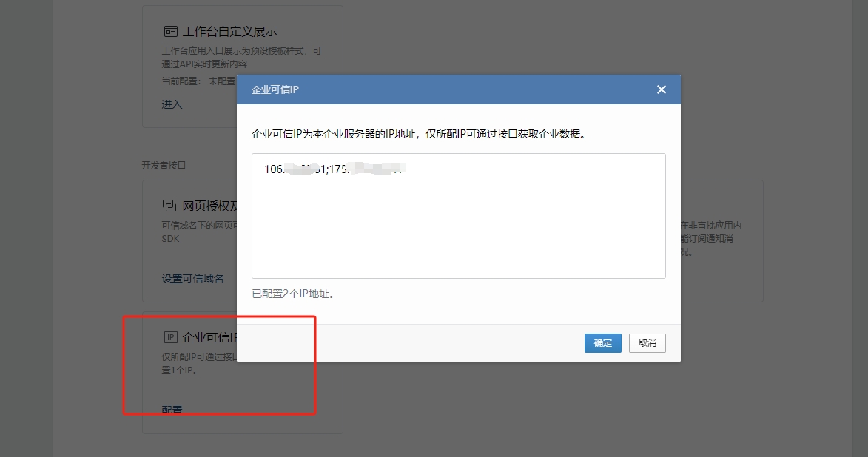Viewport: 868px width, 457px height.
Task: Open the 进入 link under 工作台自定义展示
Action: coord(172,104)
